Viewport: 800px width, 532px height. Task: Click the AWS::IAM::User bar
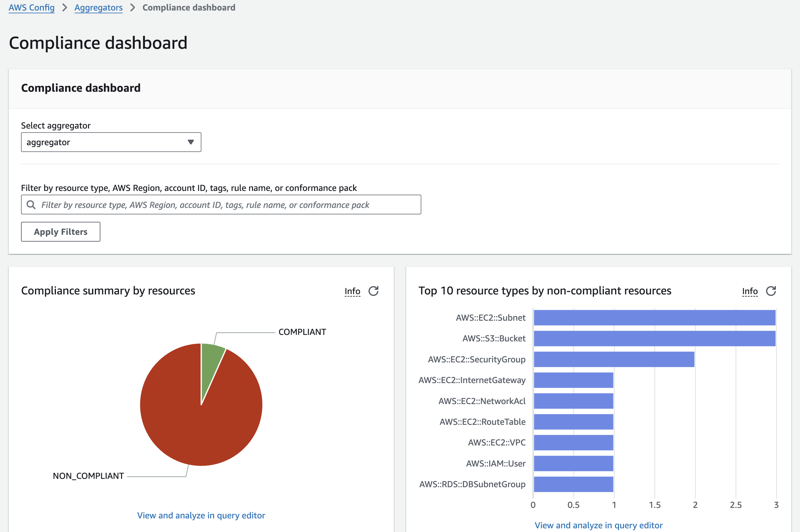click(574, 463)
